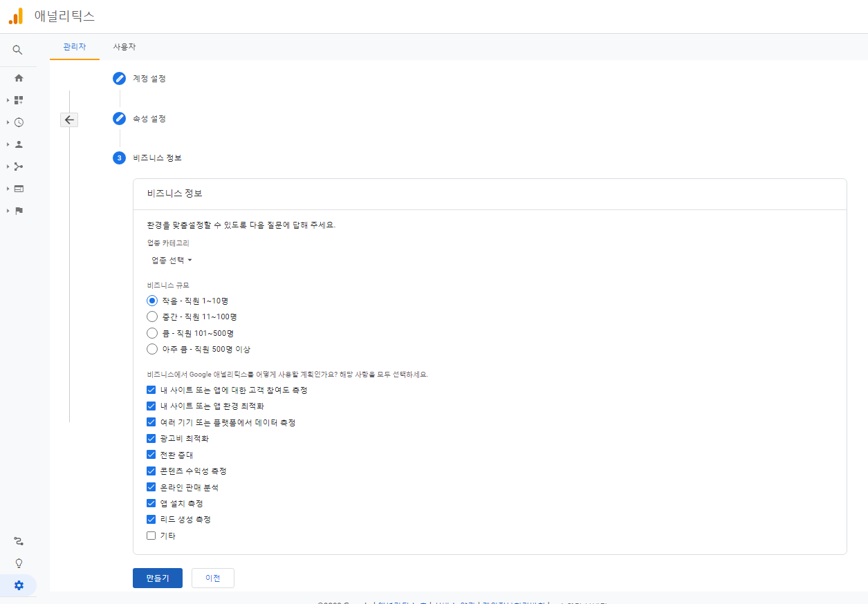
Task: Select the Home icon in the sidebar
Action: (x=19, y=77)
